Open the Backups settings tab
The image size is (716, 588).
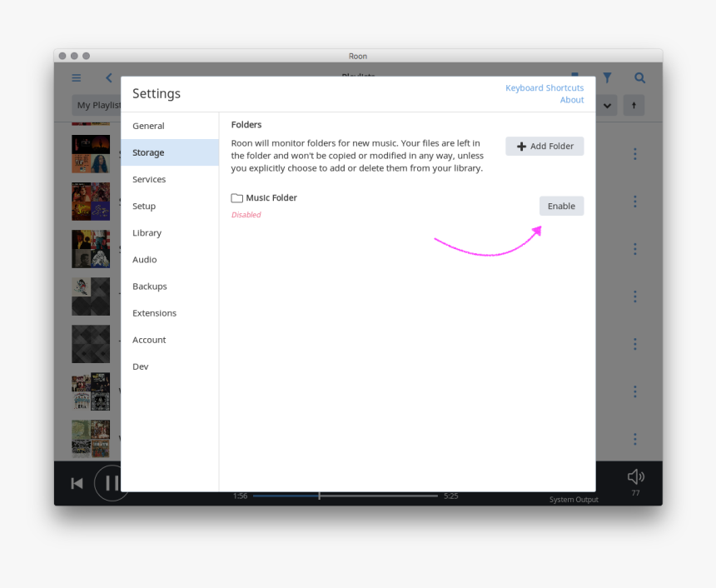coord(170,286)
